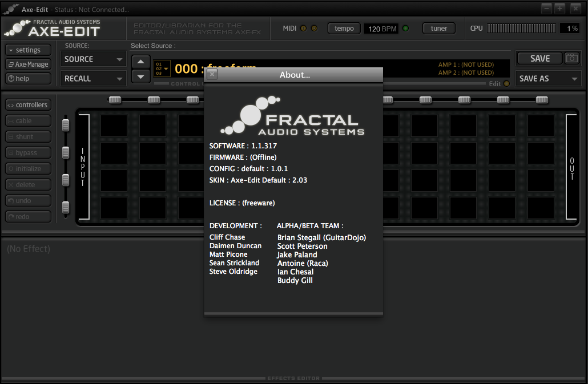Click the last column slider handle above grid
Image resolution: width=588 pixels, height=384 pixels.
[542, 100]
